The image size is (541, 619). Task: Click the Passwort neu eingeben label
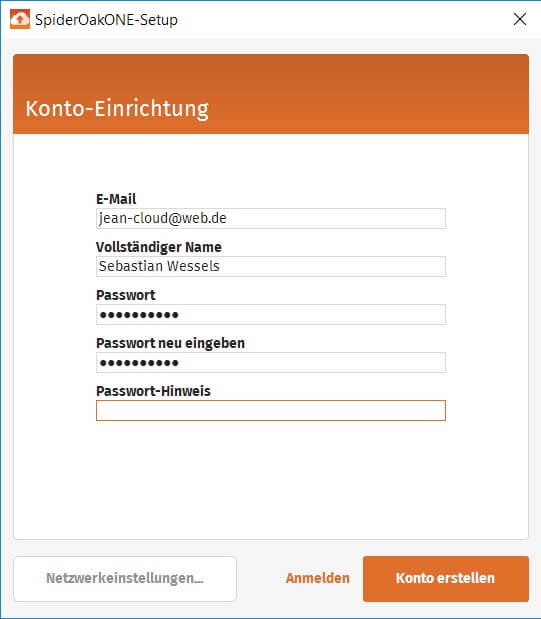170,343
